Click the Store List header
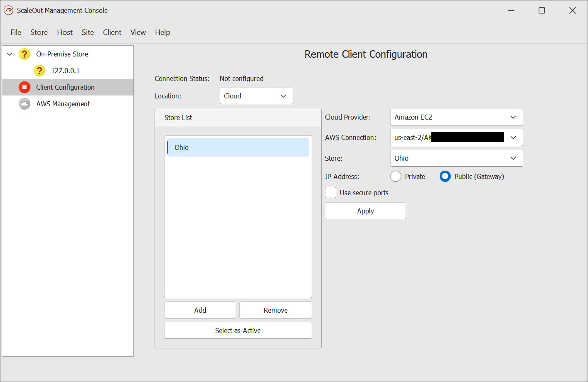 click(x=238, y=118)
